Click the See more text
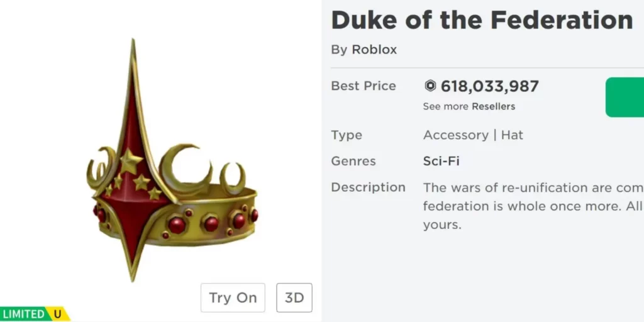The height and width of the screenshot is (322, 644). pos(445,106)
